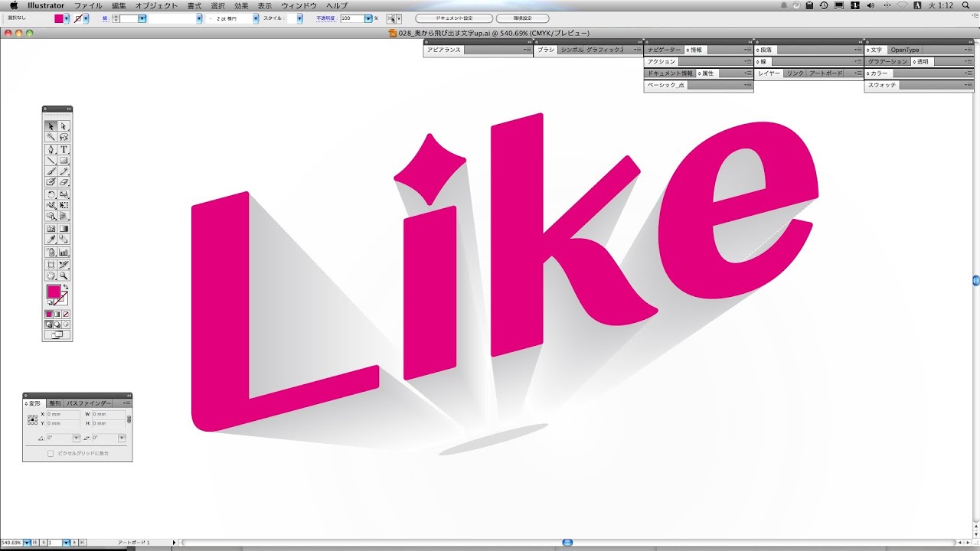Click the magenta fill swatch in control bar

59,18
